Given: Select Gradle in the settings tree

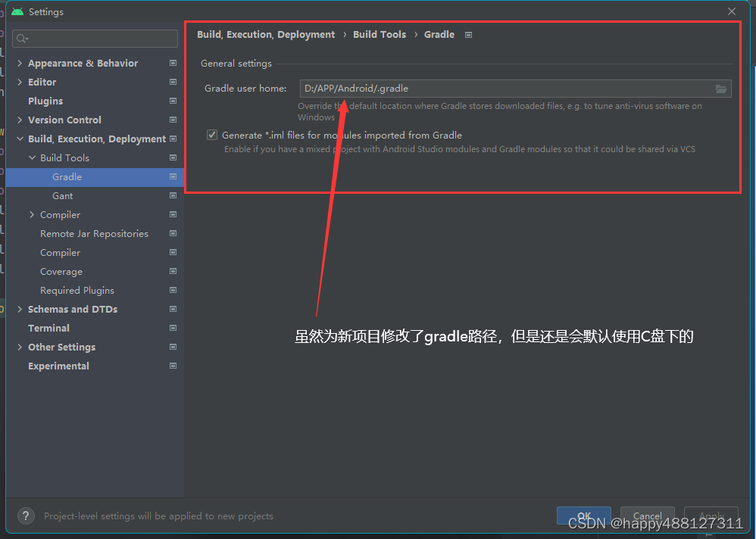Looking at the screenshot, I should click(x=95, y=177).
